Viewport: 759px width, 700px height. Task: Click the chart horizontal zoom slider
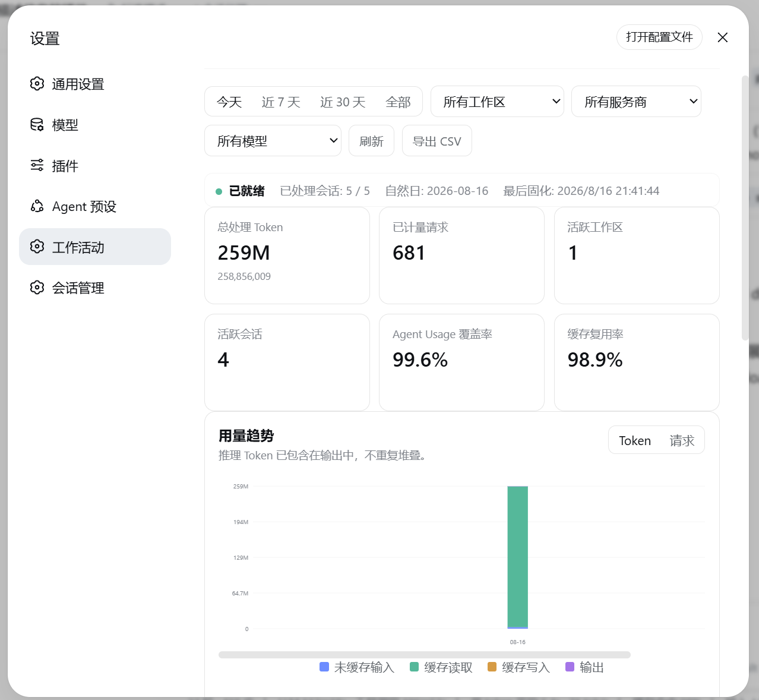click(x=425, y=655)
